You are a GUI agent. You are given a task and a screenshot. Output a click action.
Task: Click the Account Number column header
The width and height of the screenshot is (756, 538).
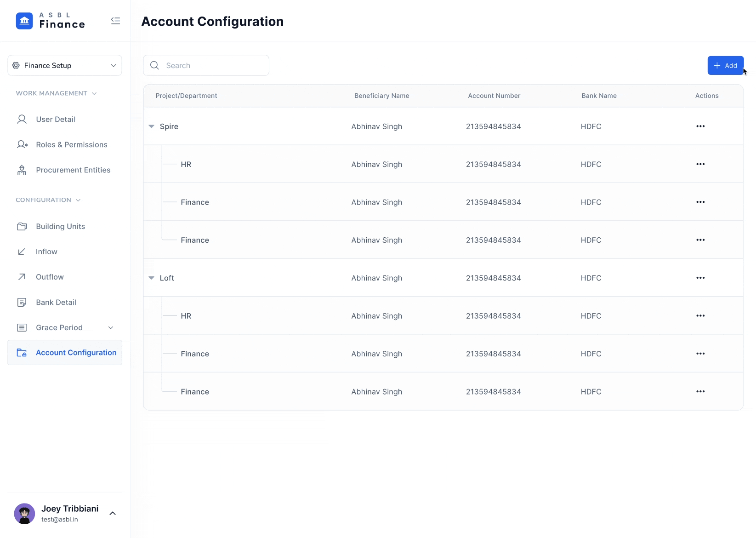tap(494, 96)
